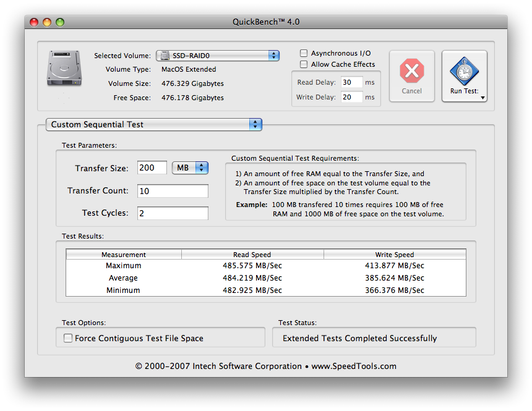Click read speed value 485.575 MB/Sec
Screen dimensions: 532x411
[x=252, y=266]
